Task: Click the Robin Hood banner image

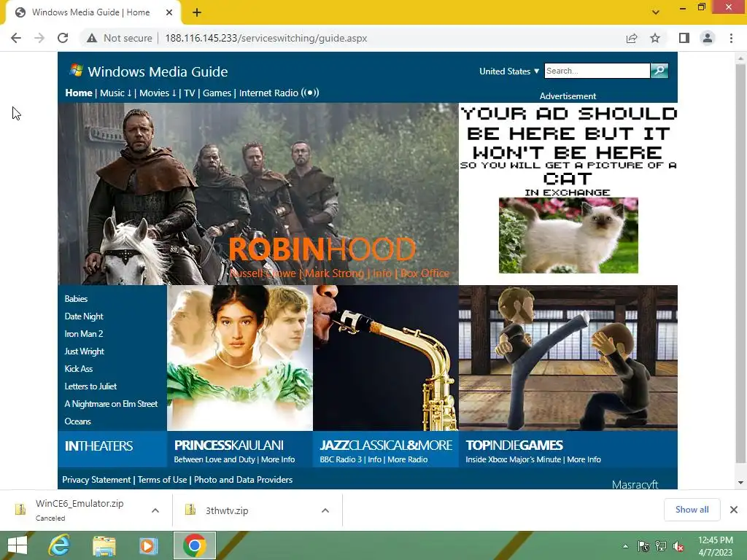Action: (x=258, y=194)
